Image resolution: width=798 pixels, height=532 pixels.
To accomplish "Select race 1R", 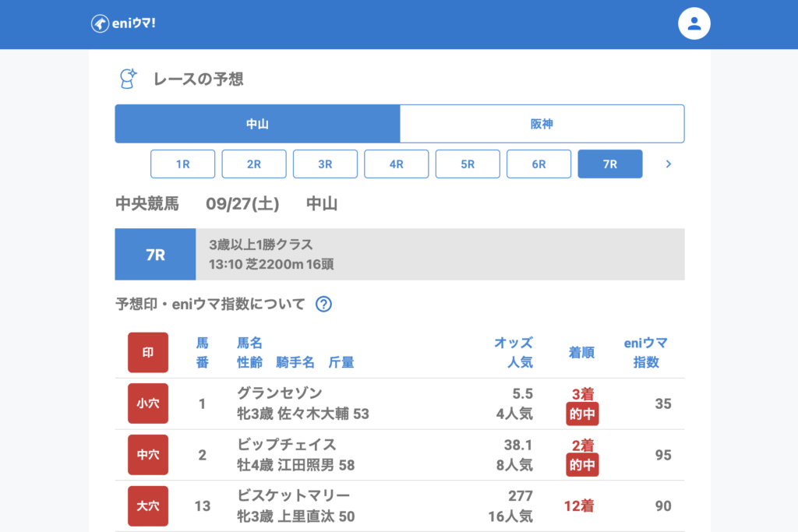I will (182, 164).
